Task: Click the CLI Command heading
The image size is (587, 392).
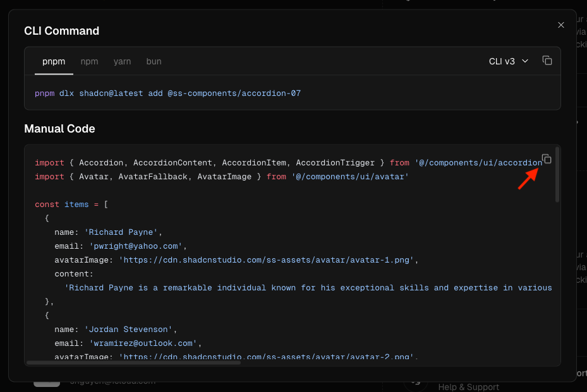Action: pyautogui.click(x=62, y=31)
